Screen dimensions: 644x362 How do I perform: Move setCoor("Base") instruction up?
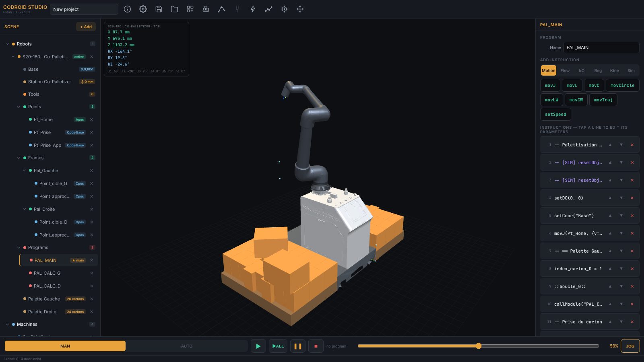click(610, 216)
